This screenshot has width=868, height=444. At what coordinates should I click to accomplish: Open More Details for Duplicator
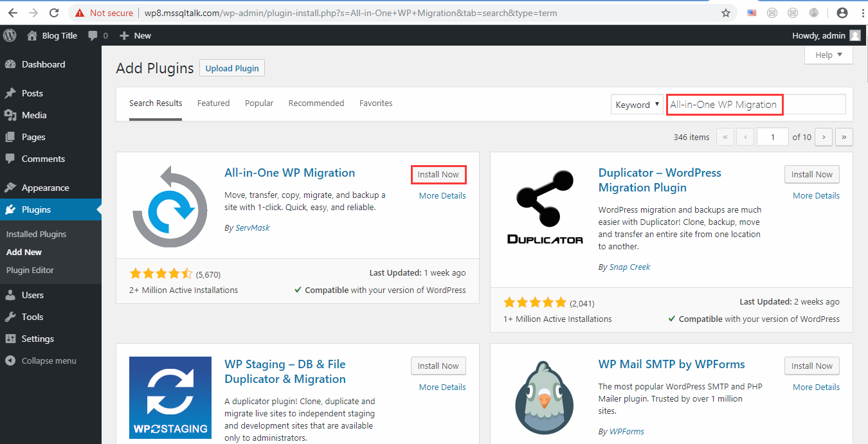[x=816, y=195]
